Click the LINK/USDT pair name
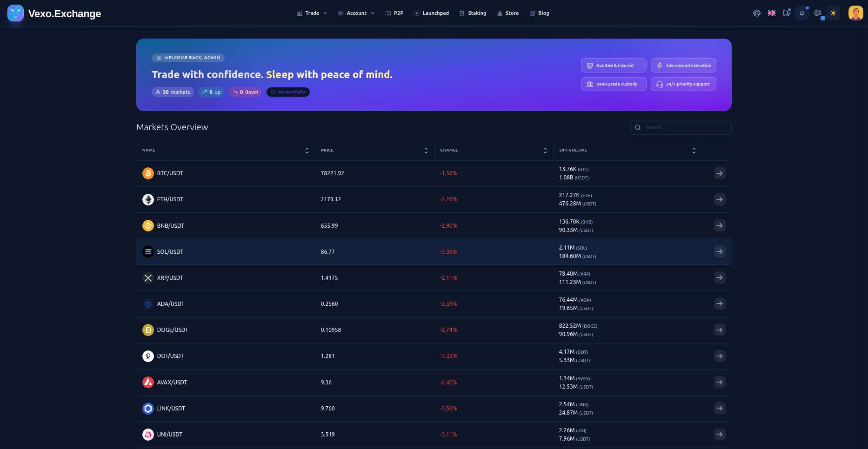The height and width of the screenshot is (449, 868). point(171,409)
